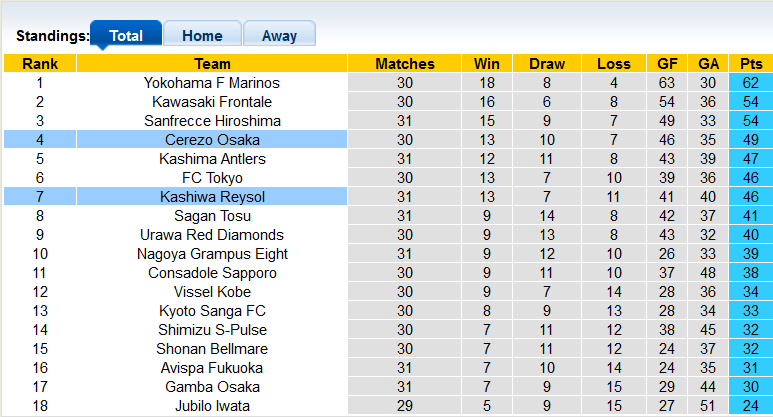Click FC Tokyo in the standings

(212, 178)
